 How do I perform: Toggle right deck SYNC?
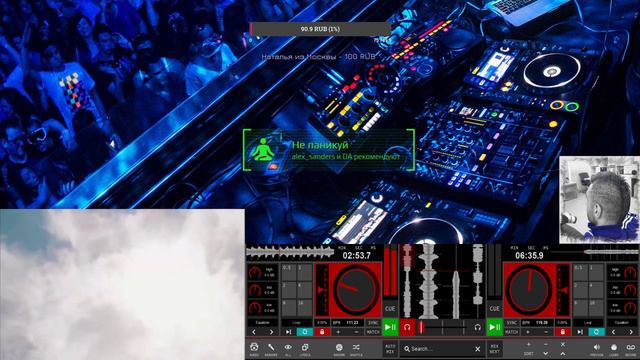tap(511, 322)
